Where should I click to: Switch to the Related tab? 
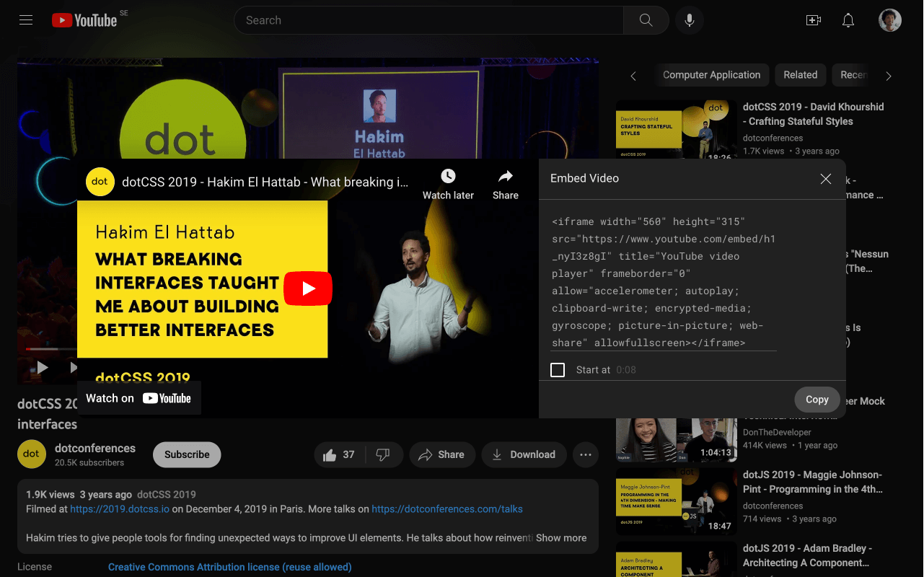click(x=800, y=75)
